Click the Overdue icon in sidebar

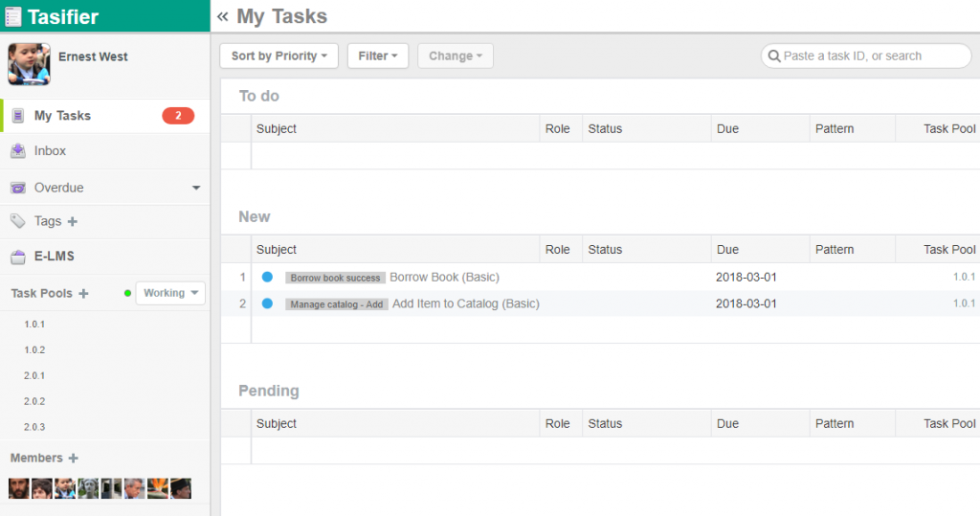click(18, 188)
